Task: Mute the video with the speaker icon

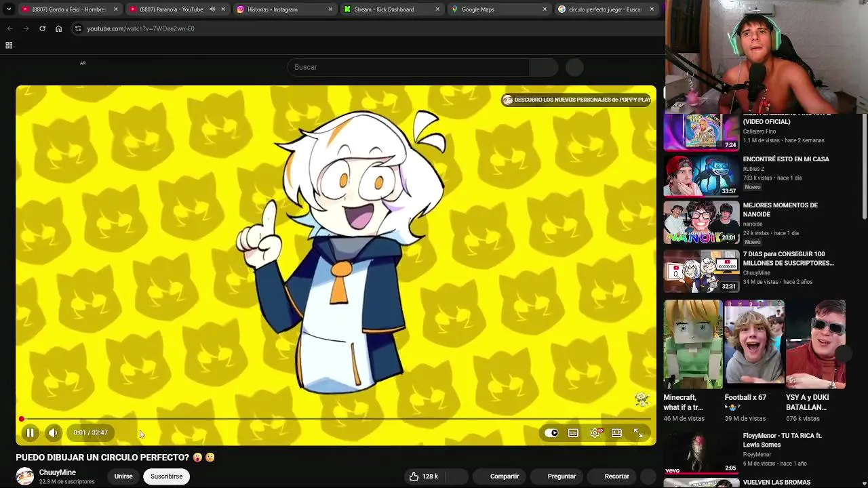Action: click(53, 432)
